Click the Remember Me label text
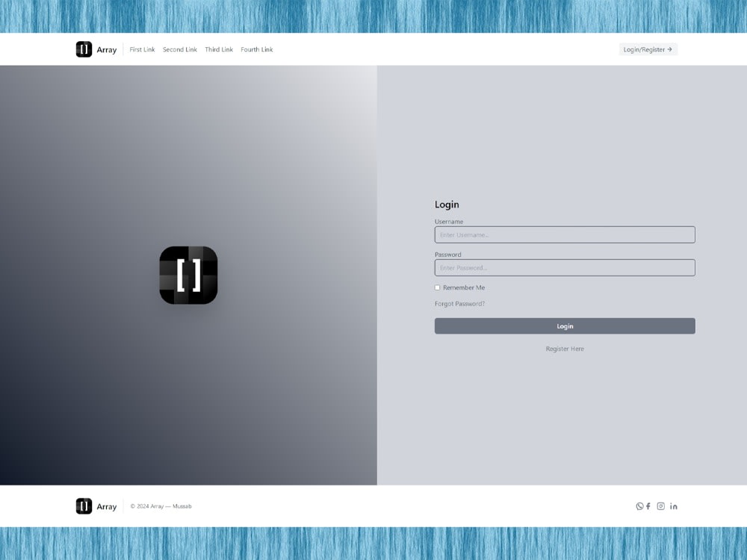Image resolution: width=747 pixels, height=560 pixels. point(464,287)
